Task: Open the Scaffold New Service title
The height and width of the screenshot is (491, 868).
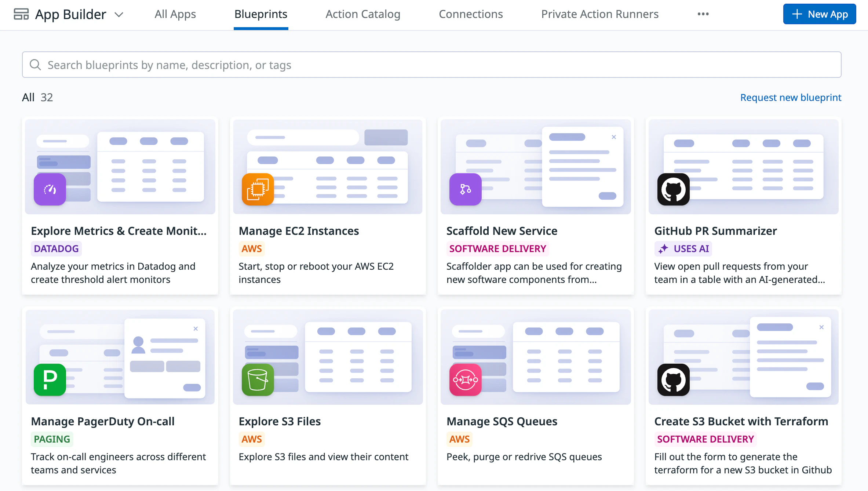Action: [502, 231]
